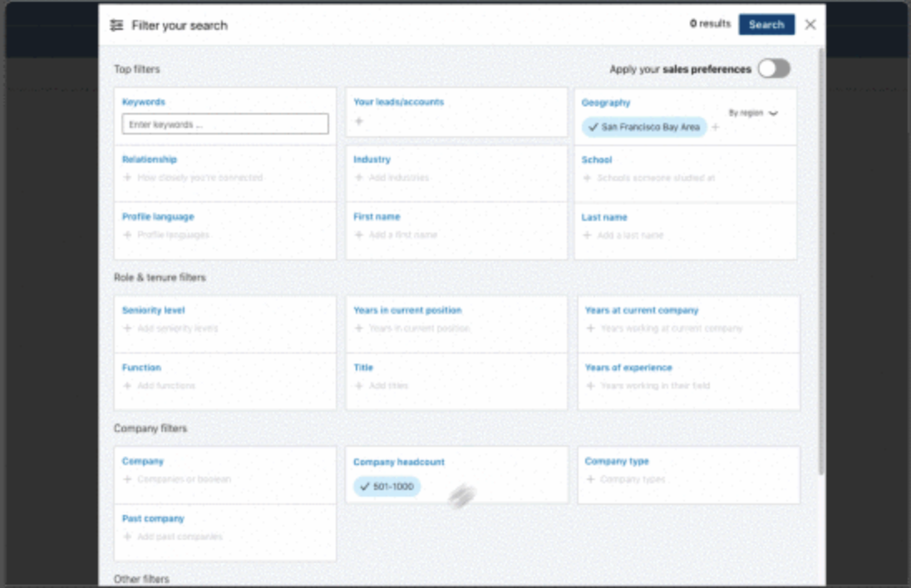Image resolution: width=911 pixels, height=588 pixels.
Task: Click plus to Add past companies
Action: point(127,537)
